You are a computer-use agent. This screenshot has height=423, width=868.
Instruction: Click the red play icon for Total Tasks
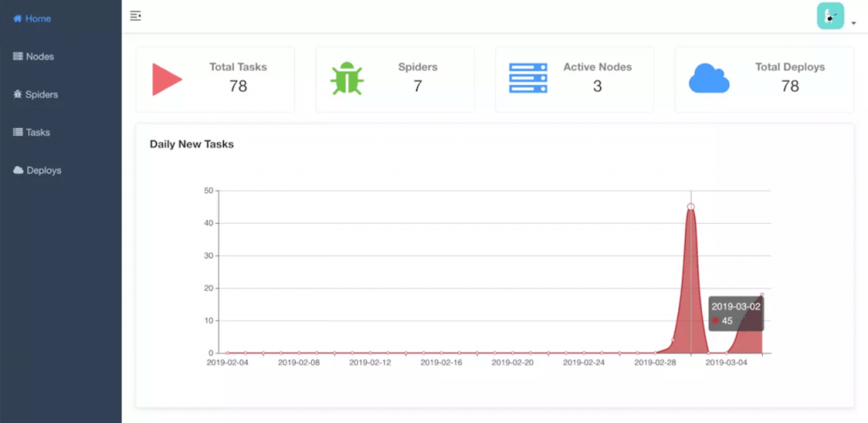click(167, 79)
